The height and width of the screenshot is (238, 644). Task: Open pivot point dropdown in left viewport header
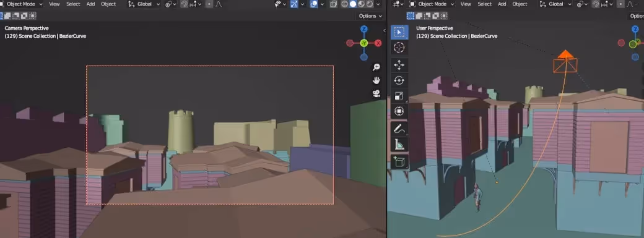tap(170, 4)
